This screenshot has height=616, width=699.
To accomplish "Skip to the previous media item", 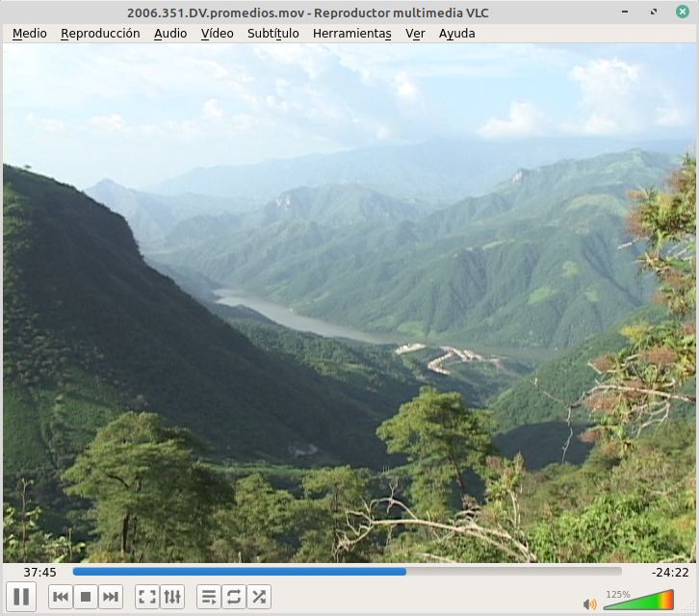I will (x=61, y=597).
